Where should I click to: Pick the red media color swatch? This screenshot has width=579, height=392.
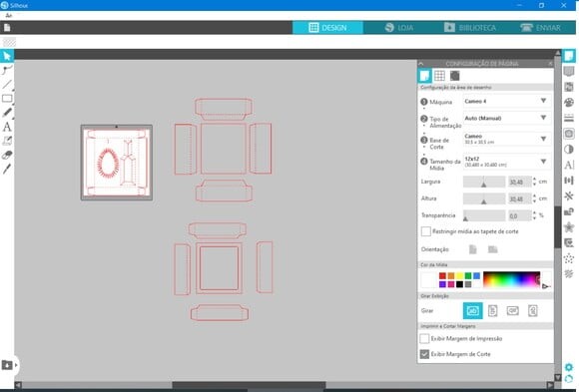coord(442,275)
